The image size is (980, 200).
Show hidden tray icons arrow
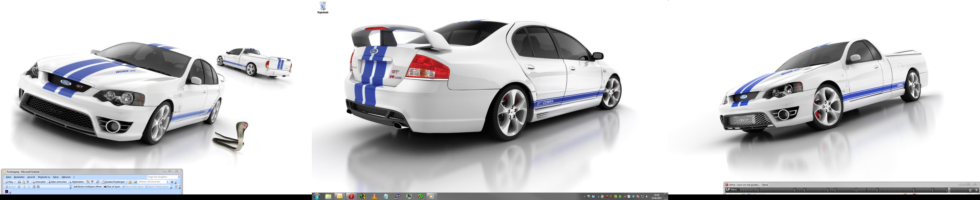584,197
